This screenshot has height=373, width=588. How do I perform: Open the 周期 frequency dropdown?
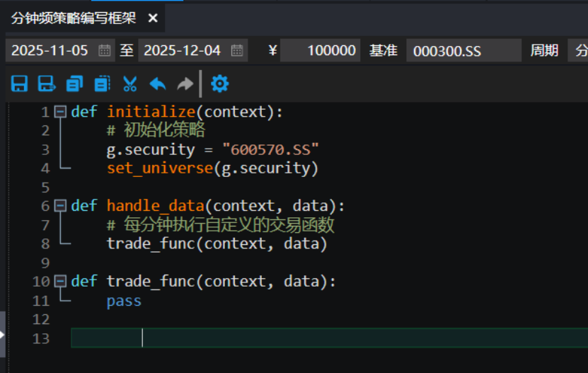coord(579,50)
